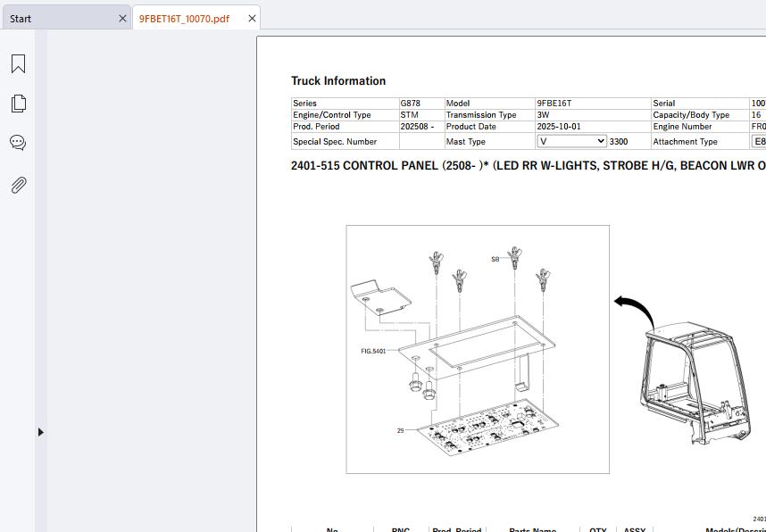Click the PNC column header
766x532 pixels.
click(x=401, y=529)
